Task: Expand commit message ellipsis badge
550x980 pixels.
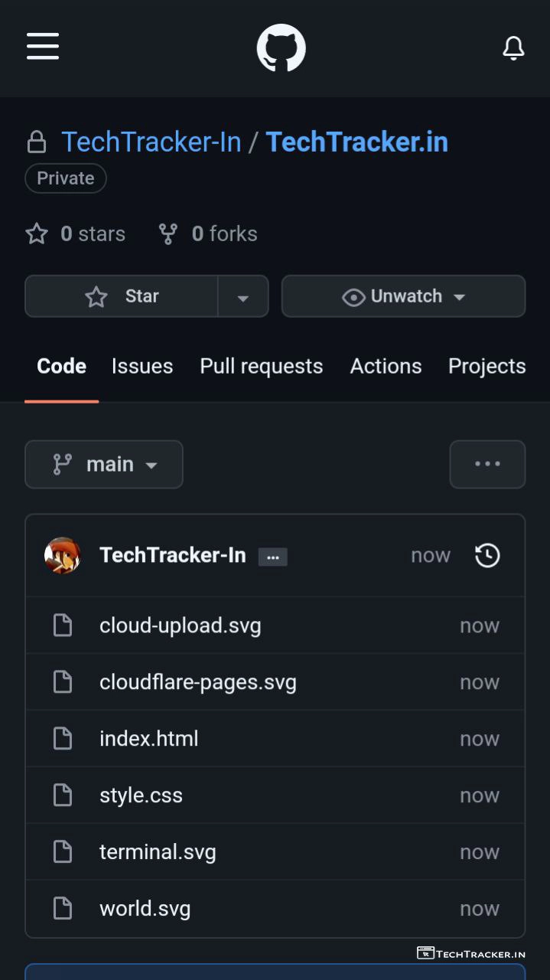Action: pyautogui.click(x=272, y=557)
